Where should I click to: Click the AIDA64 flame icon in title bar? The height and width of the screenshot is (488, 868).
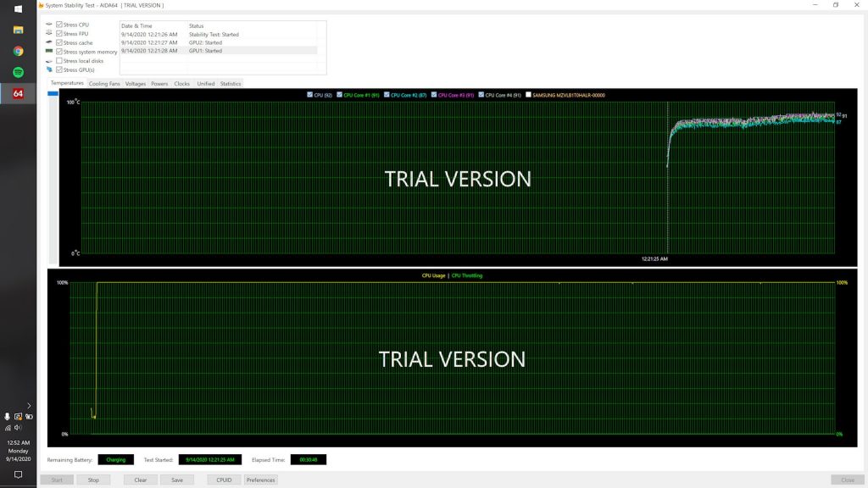(41, 5)
